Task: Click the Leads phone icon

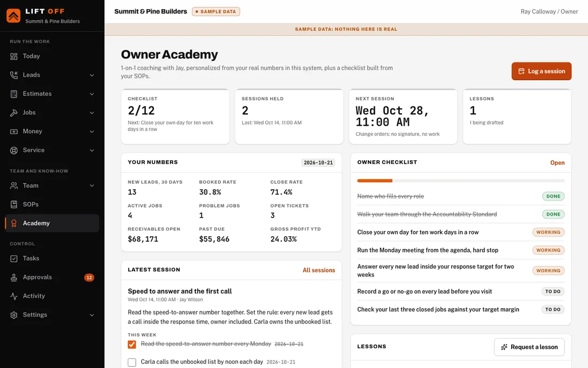Action: (14, 75)
